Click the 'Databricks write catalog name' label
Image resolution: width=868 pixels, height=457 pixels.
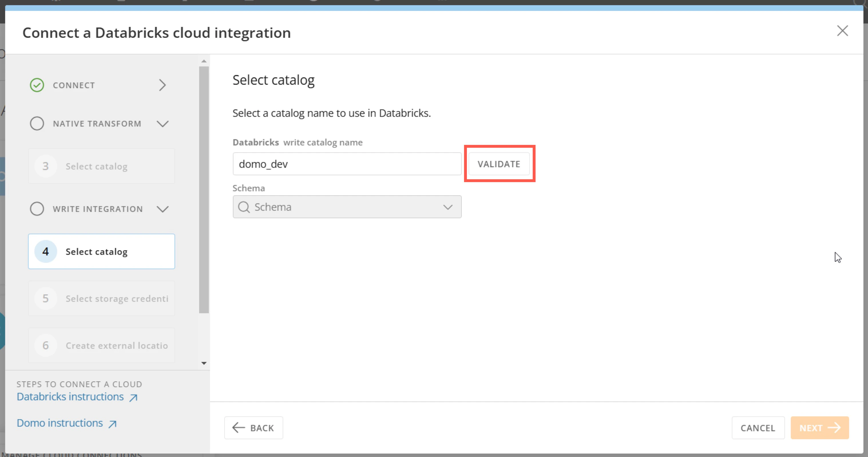(x=298, y=143)
